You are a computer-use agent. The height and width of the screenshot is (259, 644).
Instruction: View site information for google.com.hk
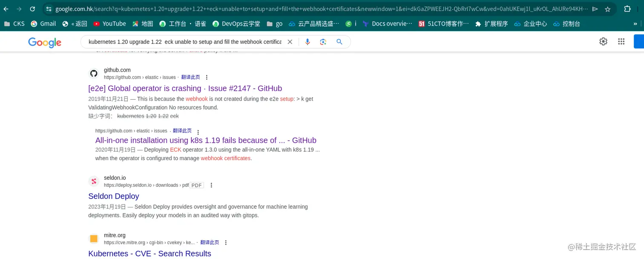tap(49, 9)
